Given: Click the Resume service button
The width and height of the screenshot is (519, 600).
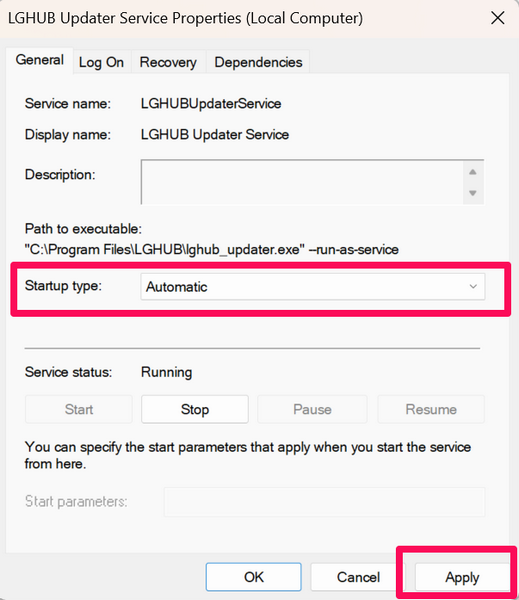Looking at the screenshot, I should coord(431,409).
